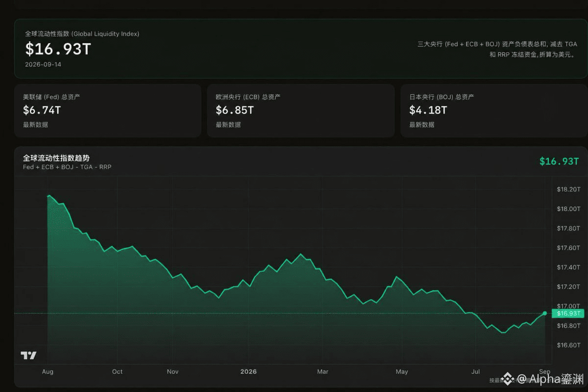This screenshot has height=392, width=588.
Task: Click the Global Liquidity Index headline value $16.93T
Action: click(x=58, y=49)
